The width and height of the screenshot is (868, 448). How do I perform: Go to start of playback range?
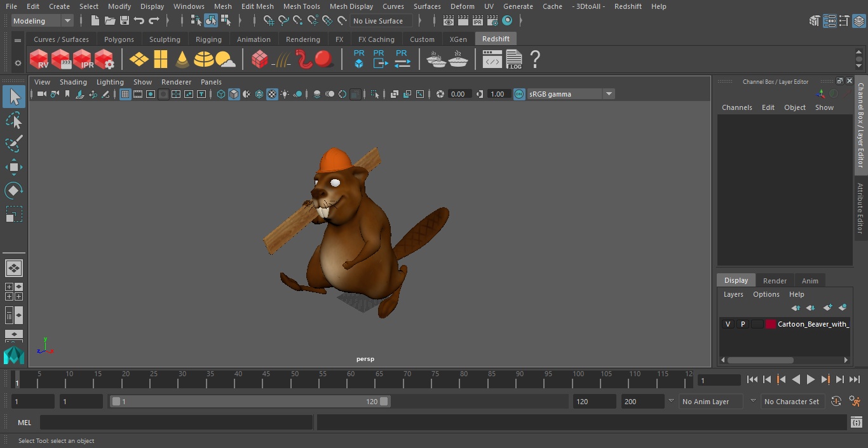(x=752, y=379)
